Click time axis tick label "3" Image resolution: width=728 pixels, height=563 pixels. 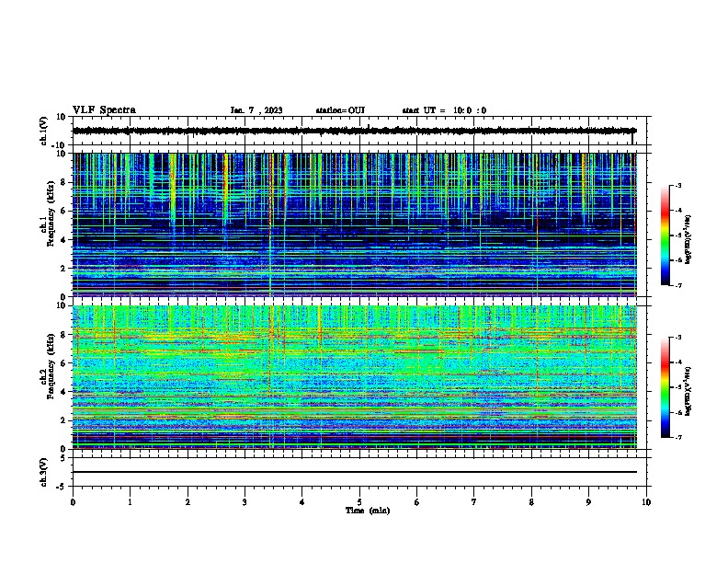click(245, 502)
